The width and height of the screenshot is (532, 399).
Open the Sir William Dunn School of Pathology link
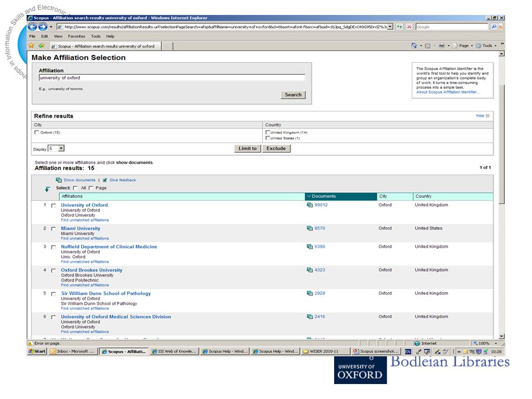pyautogui.click(x=106, y=294)
